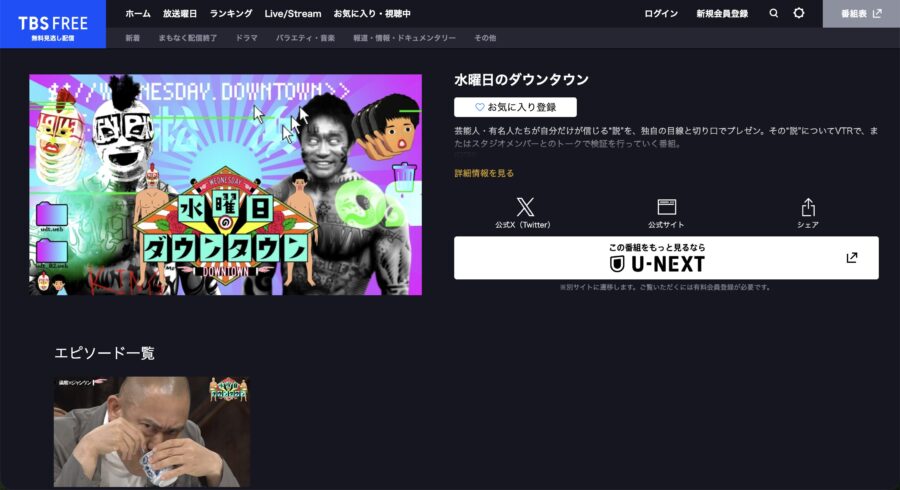Click 新規会員登録 to sign up
Image resolution: width=900 pixels, height=490 pixels.
[721, 14]
